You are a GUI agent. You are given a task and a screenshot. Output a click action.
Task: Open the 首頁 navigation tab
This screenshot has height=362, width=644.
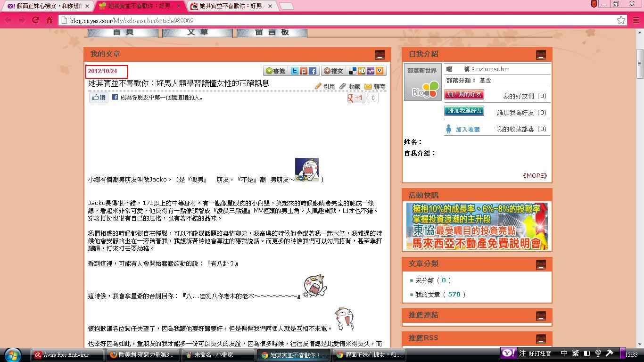pyautogui.click(x=123, y=33)
